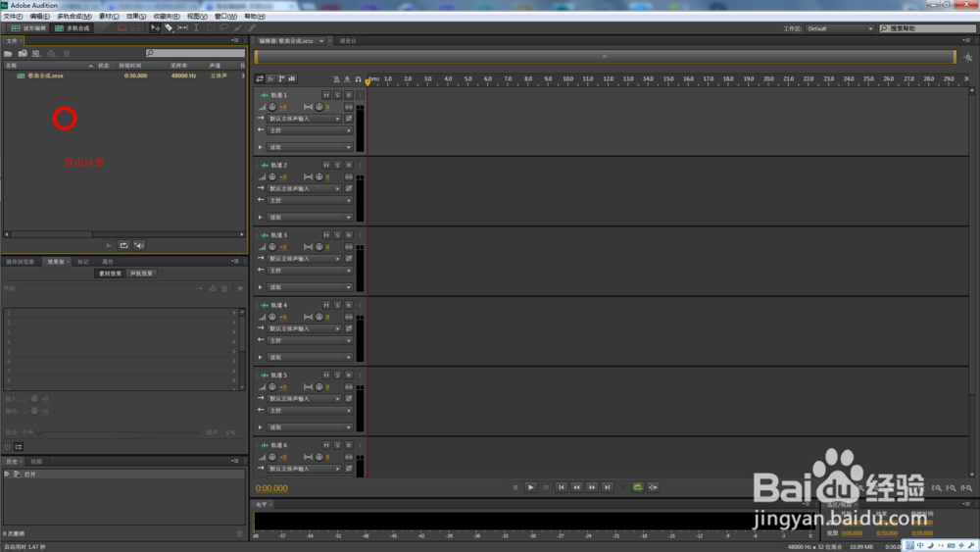980x552 pixels.
Task: Click the 素材效果 clip effects button
Action: tap(110, 274)
